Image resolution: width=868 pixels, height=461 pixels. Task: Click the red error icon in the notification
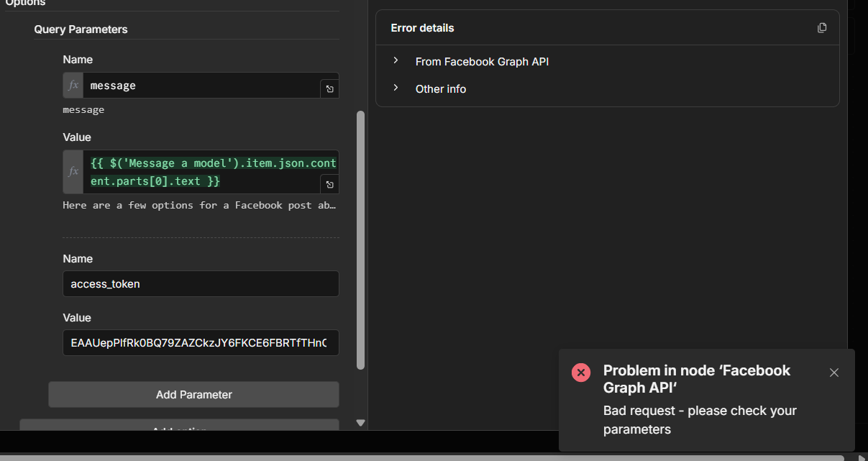point(580,372)
